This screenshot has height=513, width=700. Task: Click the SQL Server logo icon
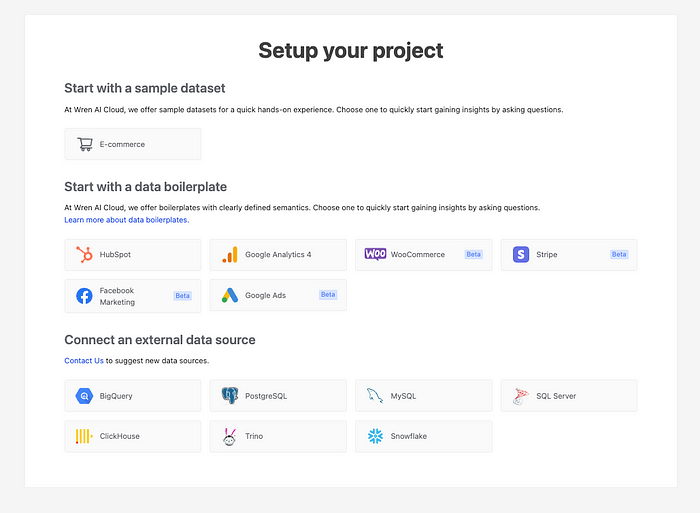[x=521, y=396]
